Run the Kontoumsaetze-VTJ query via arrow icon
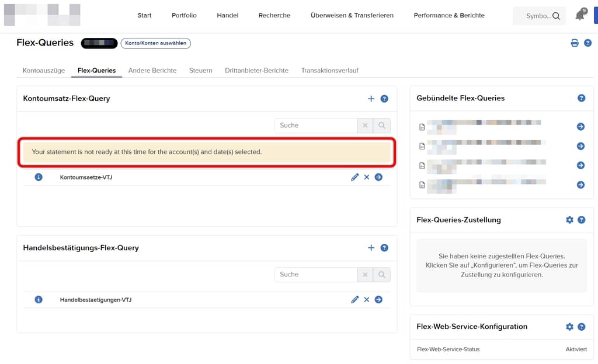598x364 pixels. click(378, 177)
